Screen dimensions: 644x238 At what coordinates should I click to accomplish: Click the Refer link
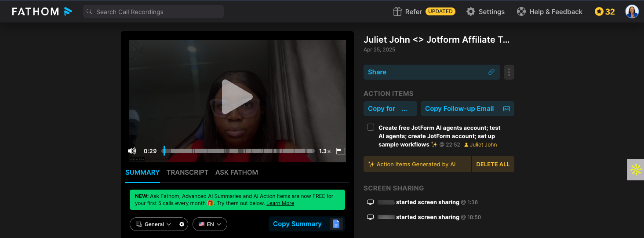[x=413, y=12]
